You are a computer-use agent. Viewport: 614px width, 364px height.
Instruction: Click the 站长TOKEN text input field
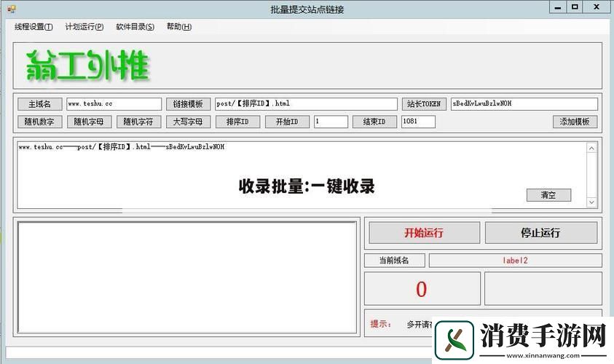click(524, 104)
